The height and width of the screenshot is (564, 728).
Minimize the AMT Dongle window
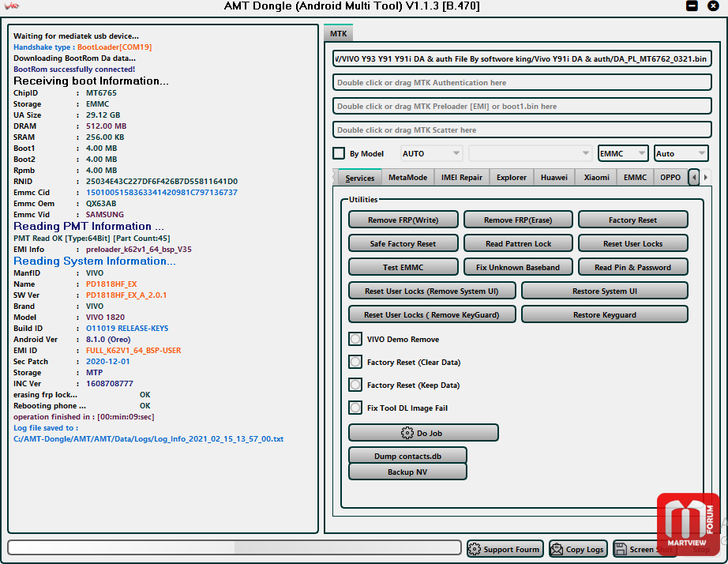tap(692, 6)
